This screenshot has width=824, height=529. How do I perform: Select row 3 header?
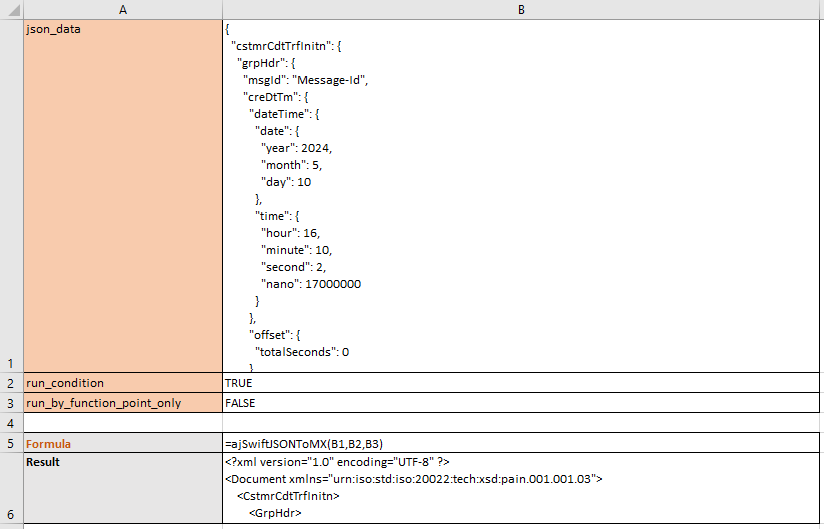tap(10, 403)
